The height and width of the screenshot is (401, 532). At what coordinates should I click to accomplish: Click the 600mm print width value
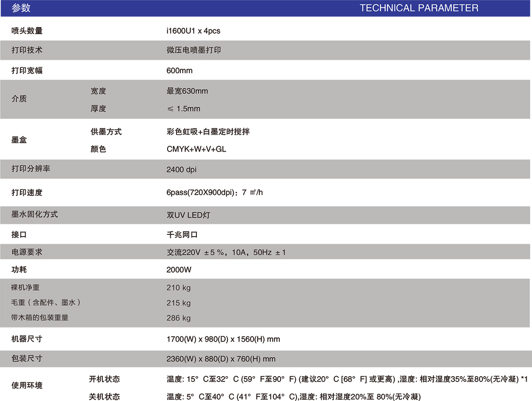point(180,70)
